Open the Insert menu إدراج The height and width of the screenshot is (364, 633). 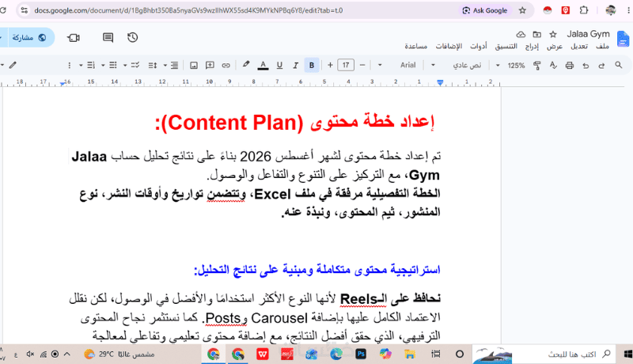[532, 47]
